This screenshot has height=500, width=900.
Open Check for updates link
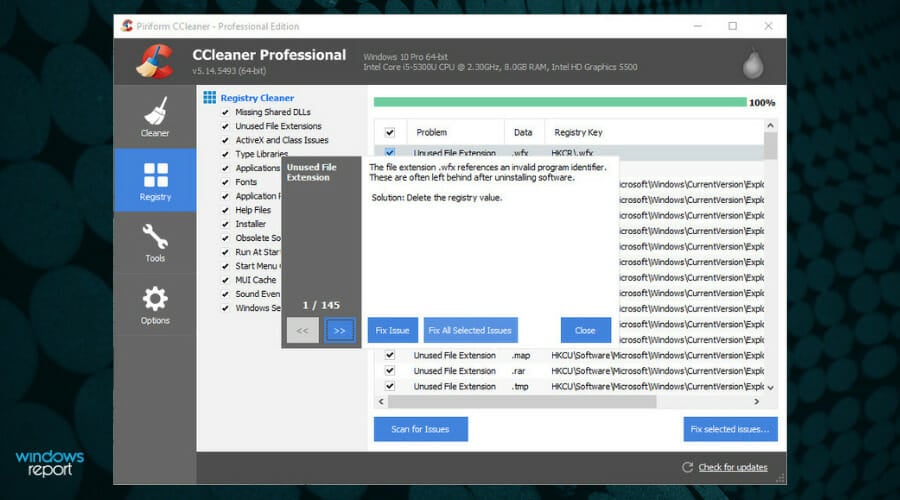coord(732,467)
